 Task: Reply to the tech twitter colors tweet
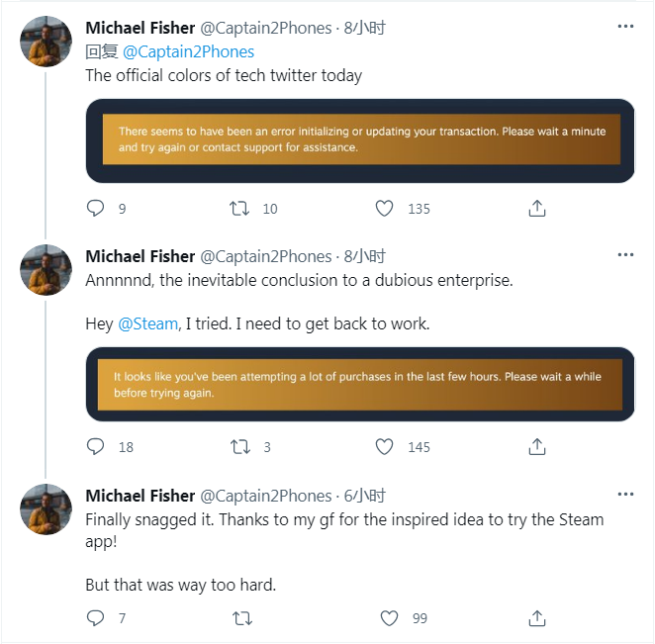point(96,209)
